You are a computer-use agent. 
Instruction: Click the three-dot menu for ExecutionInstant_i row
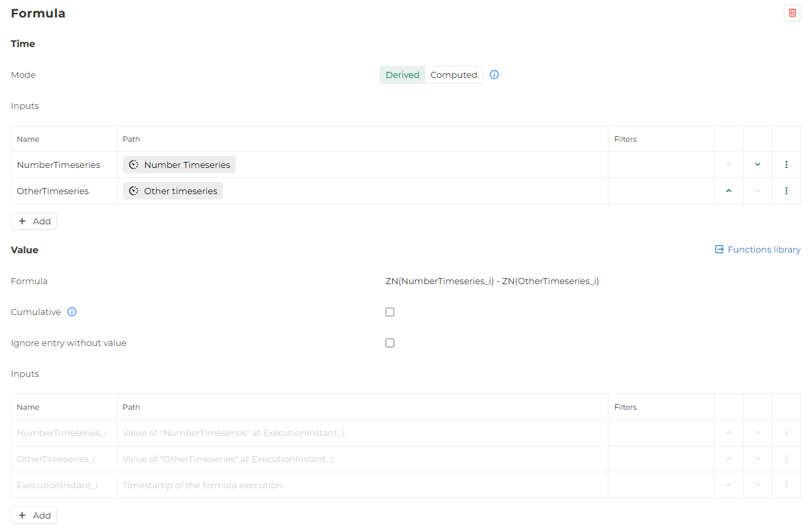pos(786,485)
